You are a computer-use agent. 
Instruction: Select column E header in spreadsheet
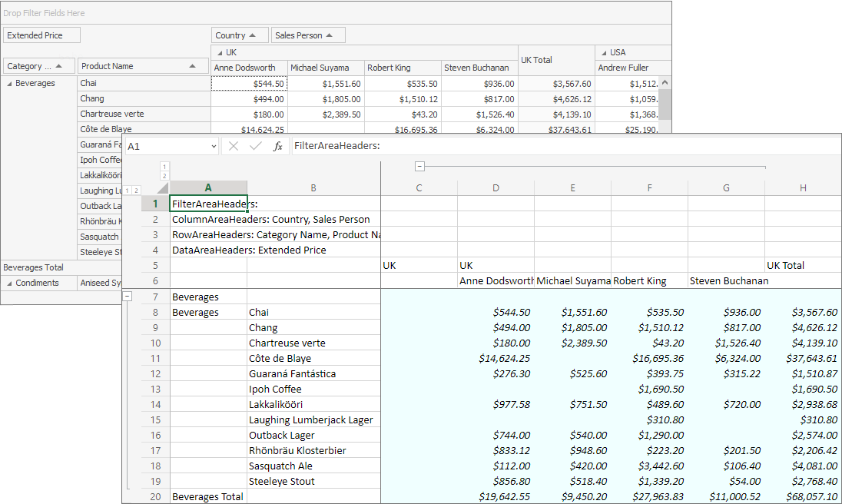coord(572,188)
